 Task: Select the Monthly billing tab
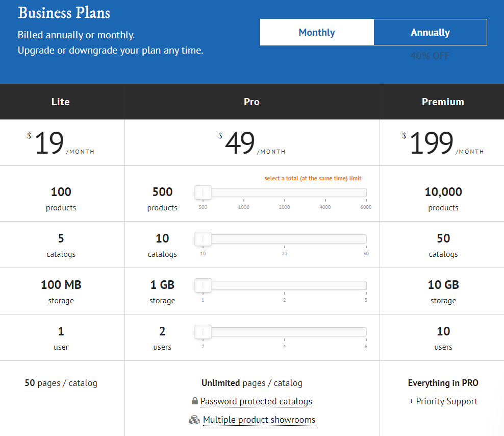316,32
